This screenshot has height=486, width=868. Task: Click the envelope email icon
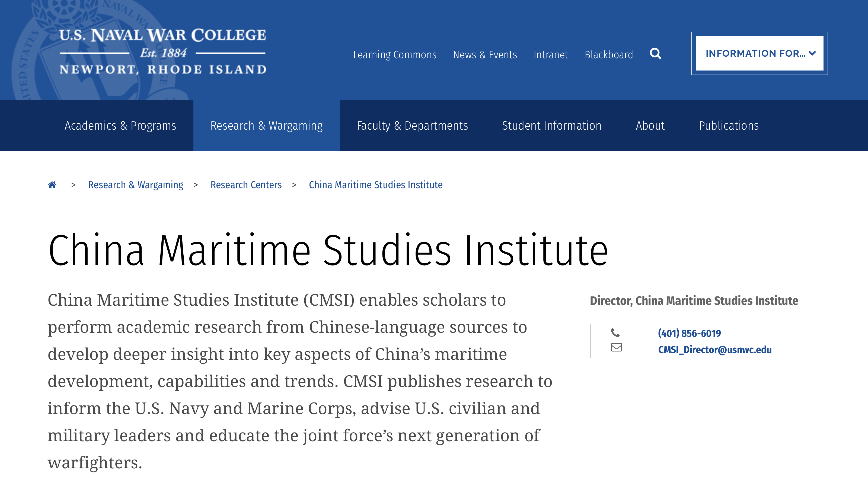coord(616,347)
